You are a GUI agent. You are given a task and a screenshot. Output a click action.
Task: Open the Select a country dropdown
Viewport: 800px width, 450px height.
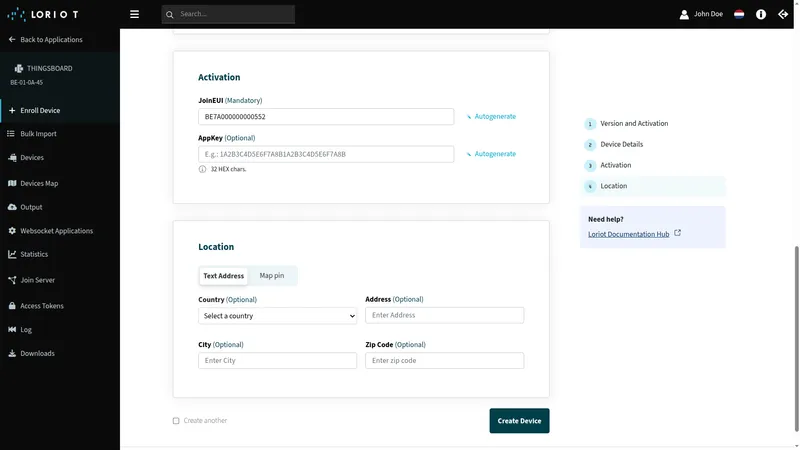pyautogui.click(x=278, y=316)
